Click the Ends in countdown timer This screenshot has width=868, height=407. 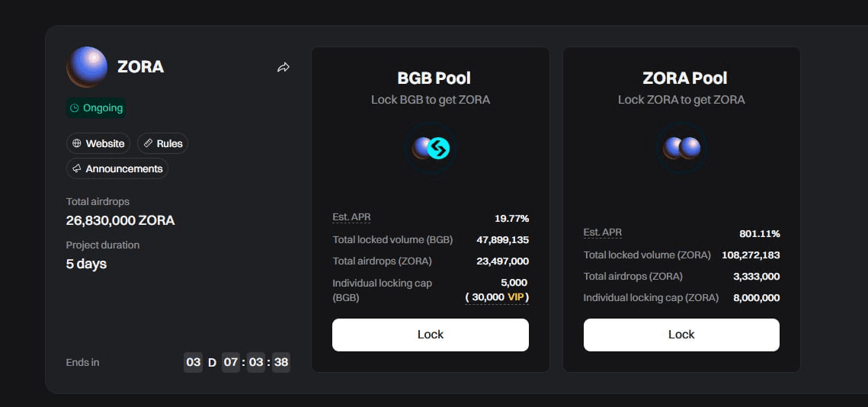[x=236, y=362]
